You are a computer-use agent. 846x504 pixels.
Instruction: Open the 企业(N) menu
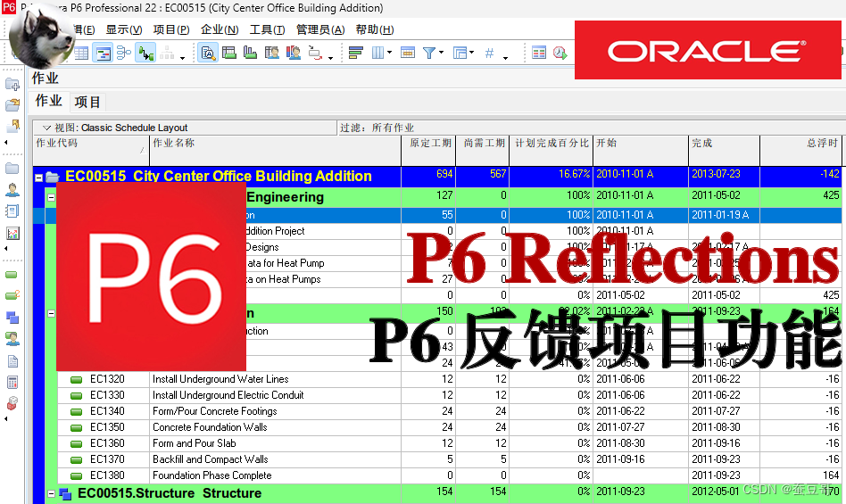[x=219, y=29]
